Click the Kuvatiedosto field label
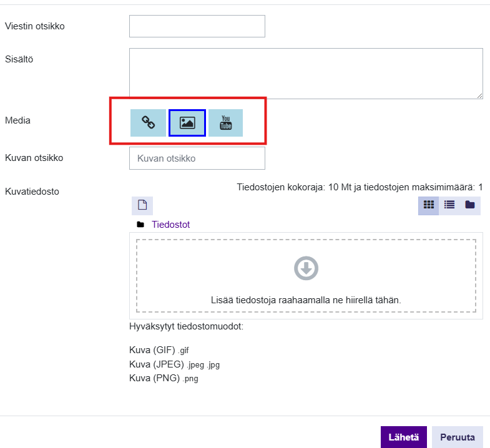 (x=32, y=192)
